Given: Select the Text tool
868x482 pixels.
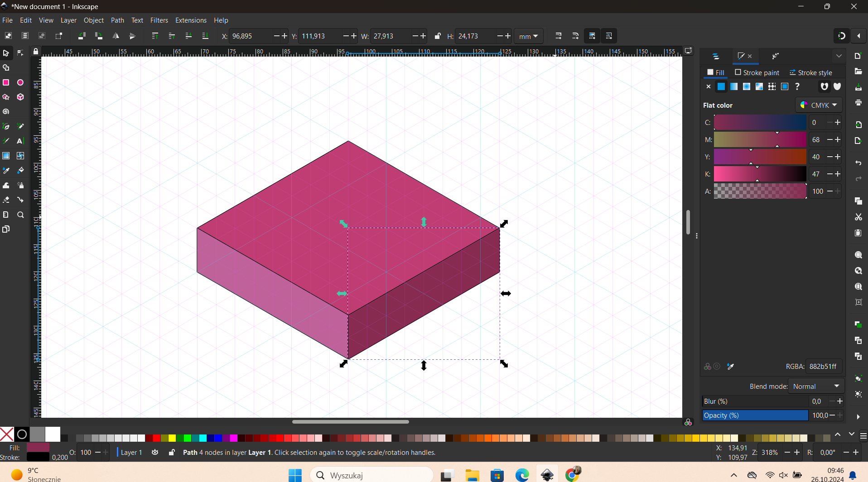Looking at the screenshot, I should [20, 141].
